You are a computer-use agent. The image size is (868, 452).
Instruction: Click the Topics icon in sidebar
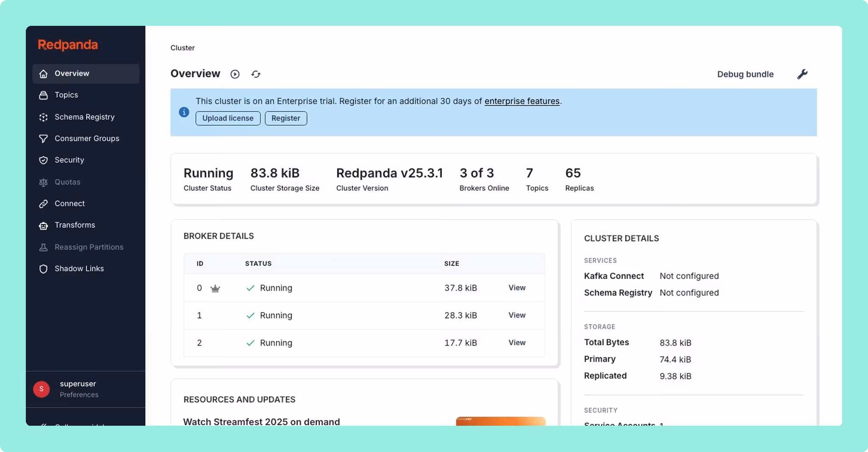coord(44,95)
